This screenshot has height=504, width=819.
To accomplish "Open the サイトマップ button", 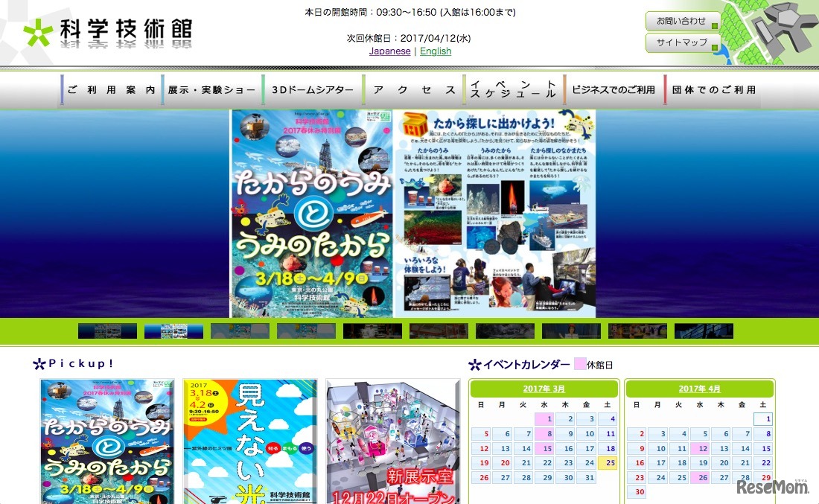I will click(x=683, y=43).
